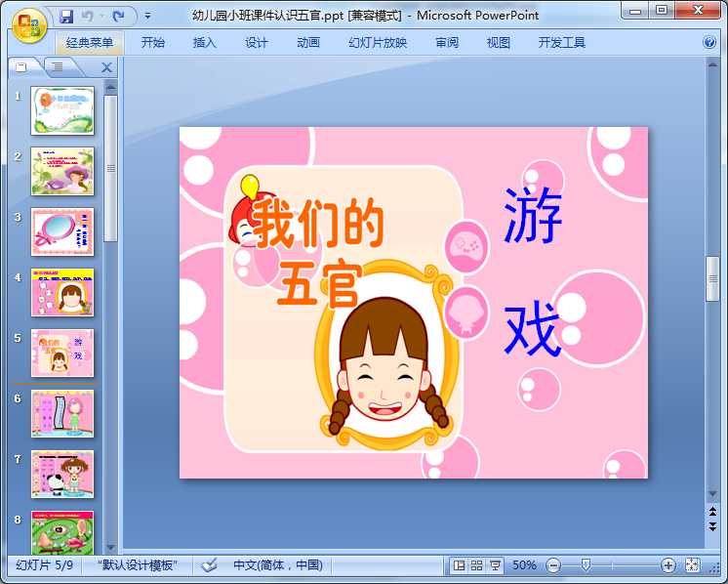Switch to Slide Sorter view

477,565
